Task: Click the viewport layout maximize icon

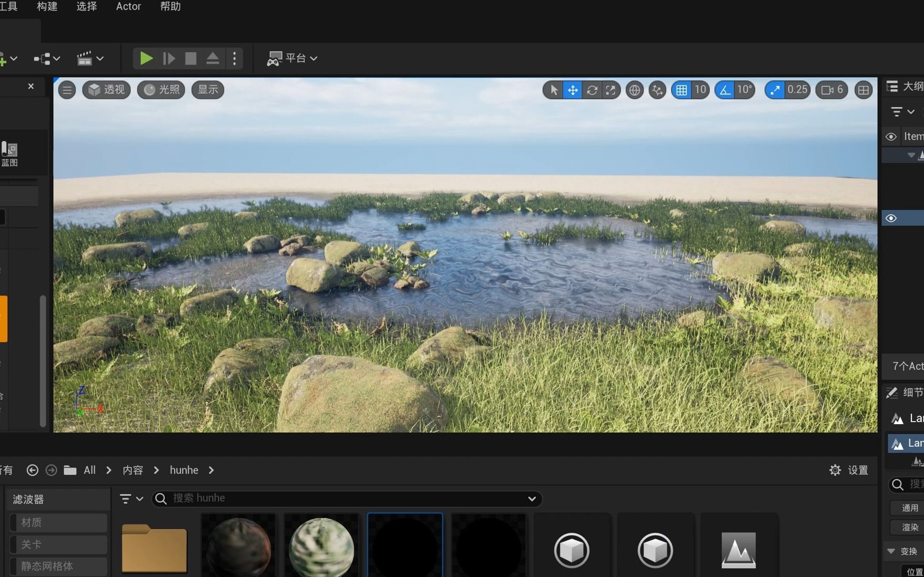Action: tap(863, 90)
